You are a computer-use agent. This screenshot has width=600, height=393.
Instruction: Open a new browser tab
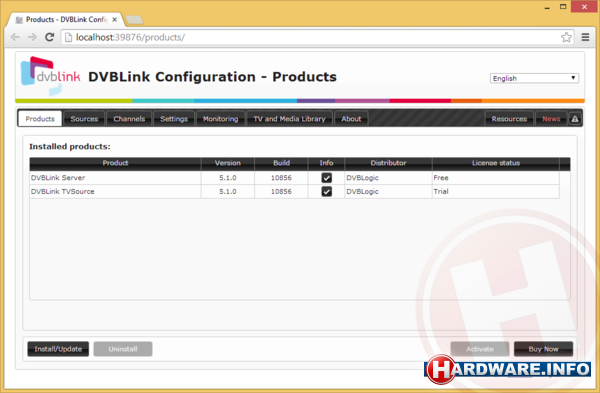pyautogui.click(x=134, y=20)
